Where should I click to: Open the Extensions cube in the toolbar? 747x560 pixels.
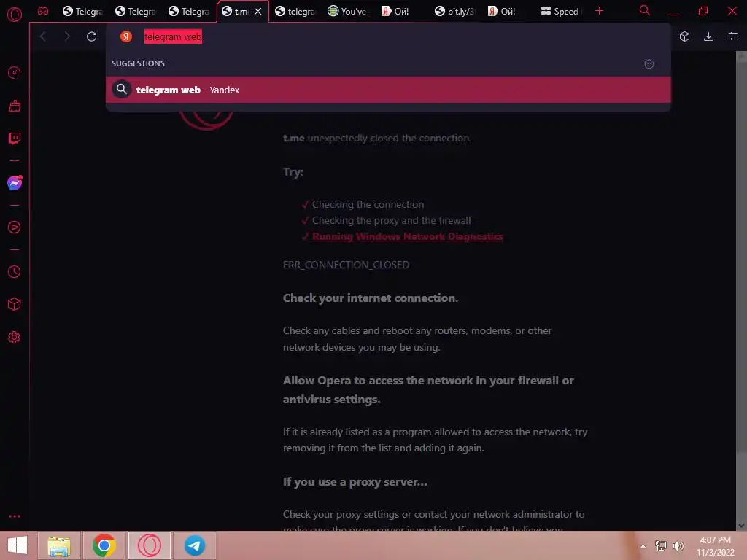pyautogui.click(x=684, y=36)
